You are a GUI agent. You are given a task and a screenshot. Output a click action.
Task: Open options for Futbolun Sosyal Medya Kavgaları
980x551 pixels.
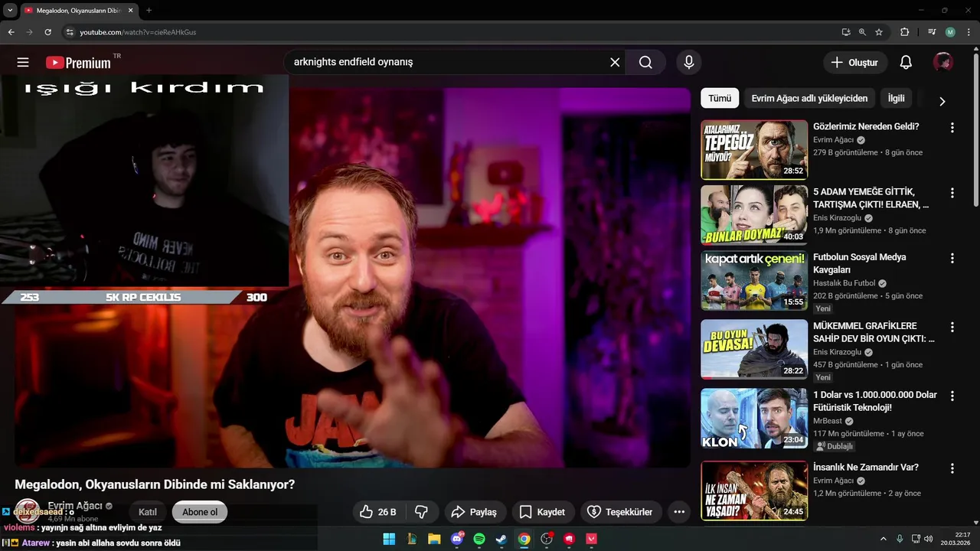[952, 259]
